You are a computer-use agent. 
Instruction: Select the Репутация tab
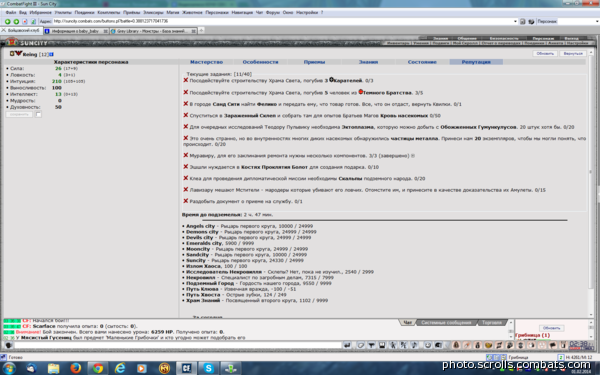click(476, 62)
